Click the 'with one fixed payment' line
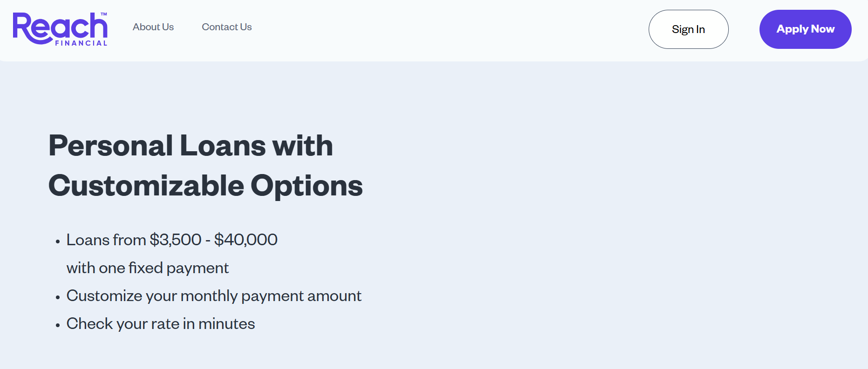868x369 pixels. [x=148, y=268]
